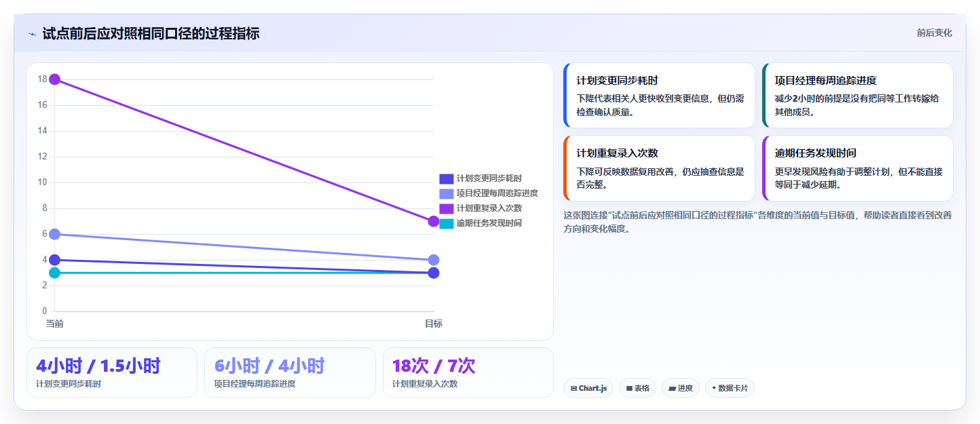
Task: Select the indigo 当前 point at 4
Action: click(55, 260)
